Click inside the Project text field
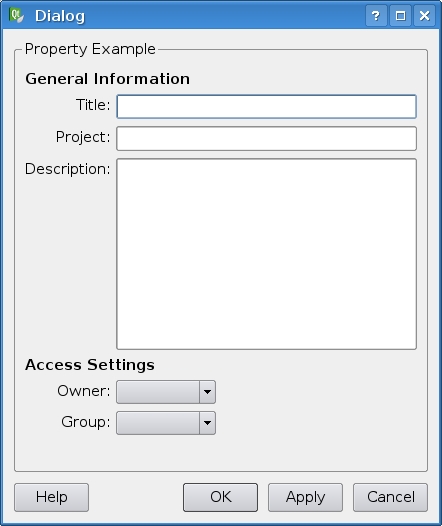Viewport: 442px width, 526px height. (x=267, y=139)
